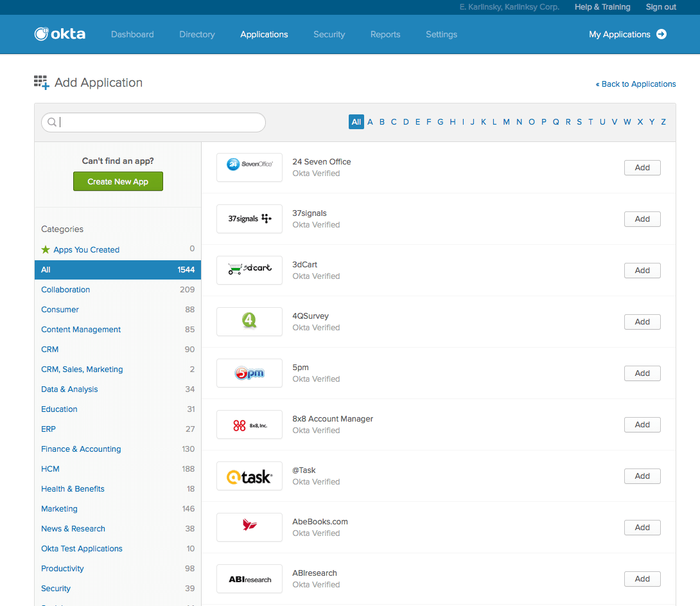700x606 pixels.
Task: Go to My Applications
Action: tap(627, 35)
